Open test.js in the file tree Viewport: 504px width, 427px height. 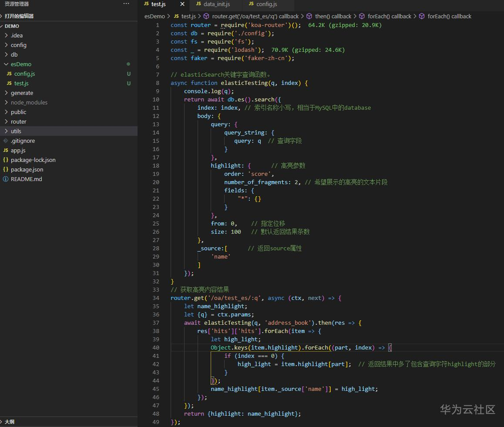[21, 83]
